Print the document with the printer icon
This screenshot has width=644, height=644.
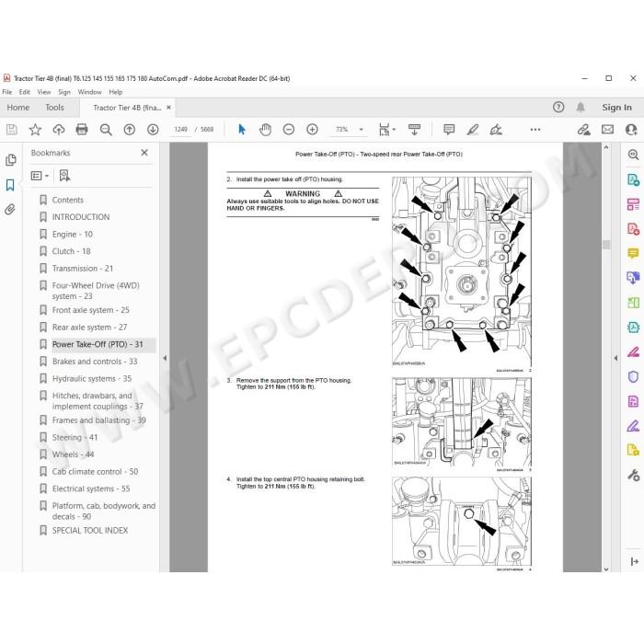click(82, 130)
